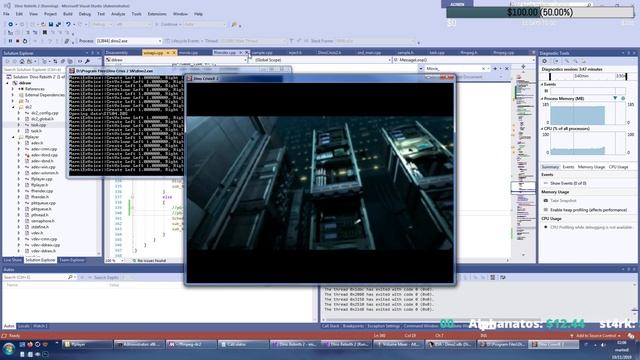
Task: Open Windows Start orb
Action: pyautogui.click(x=9, y=349)
